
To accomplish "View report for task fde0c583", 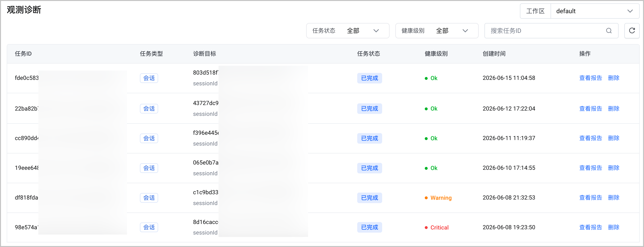I will coord(591,78).
